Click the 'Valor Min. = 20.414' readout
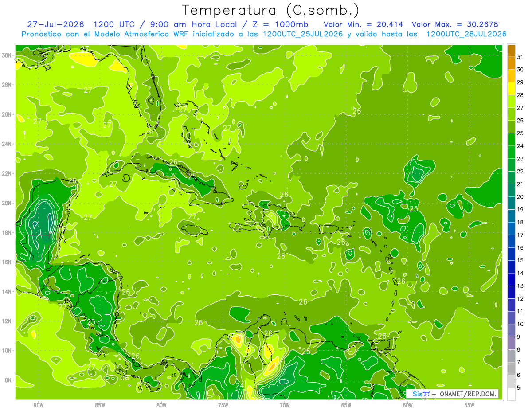The image size is (532, 411). click(x=364, y=24)
